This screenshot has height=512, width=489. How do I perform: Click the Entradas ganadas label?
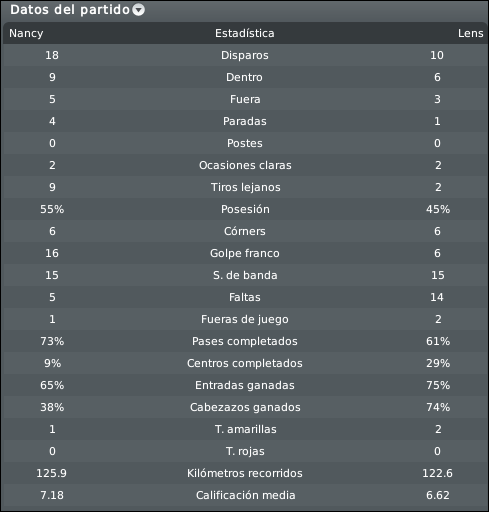pyautogui.click(x=245, y=385)
